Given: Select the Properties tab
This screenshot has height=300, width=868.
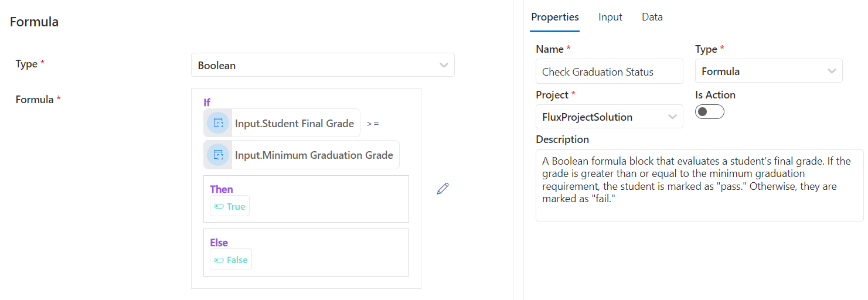Looking at the screenshot, I should point(554,17).
